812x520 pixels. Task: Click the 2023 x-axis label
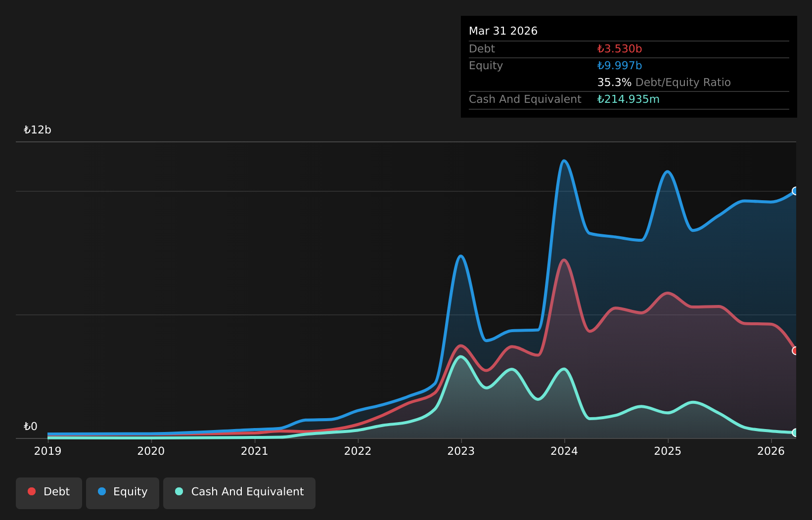coord(461,451)
